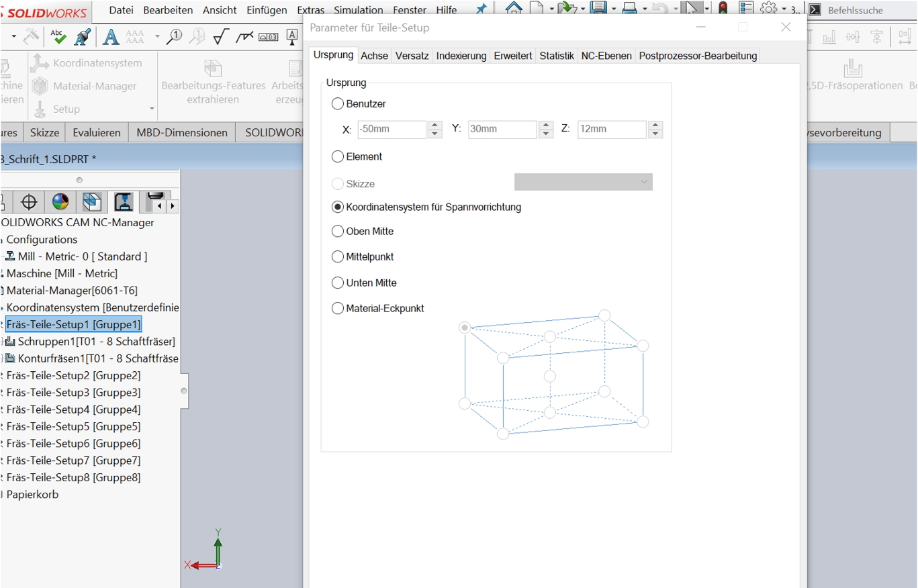
Task: Switch to the Versatz tab
Action: coord(412,56)
